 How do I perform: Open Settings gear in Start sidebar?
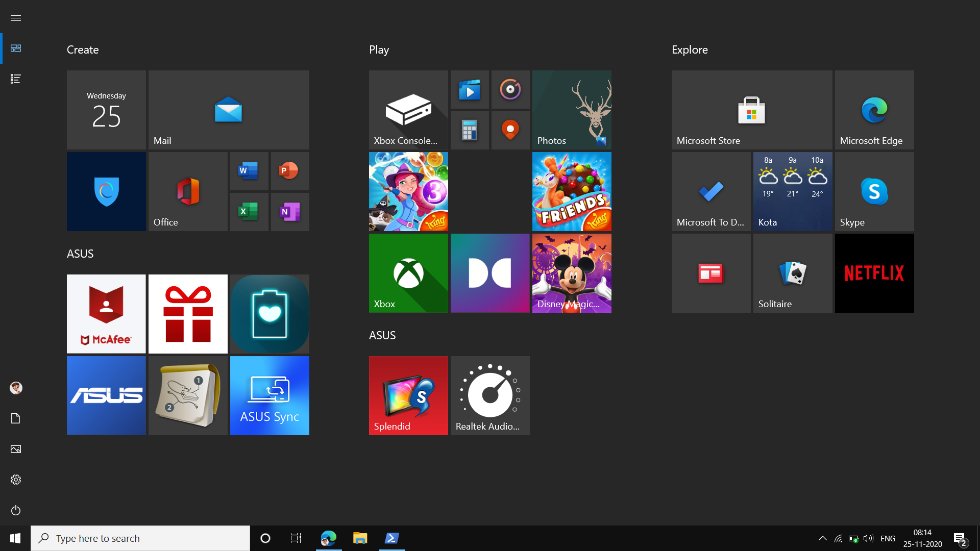click(x=16, y=480)
